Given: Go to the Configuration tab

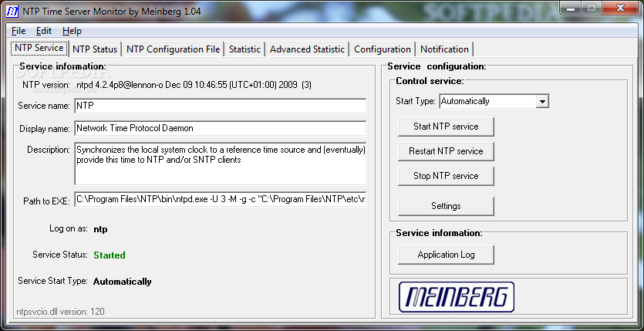Looking at the screenshot, I should pyautogui.click(x=383, y=49).
